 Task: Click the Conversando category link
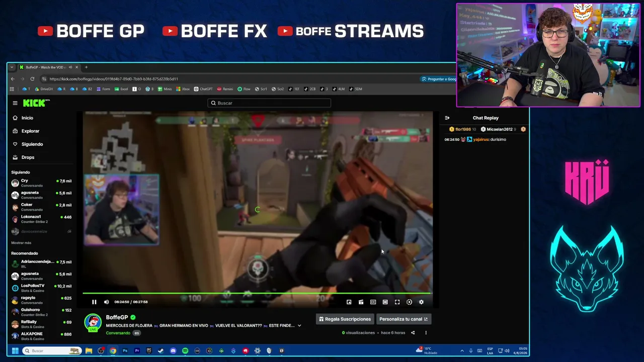[x=118, y=333]
